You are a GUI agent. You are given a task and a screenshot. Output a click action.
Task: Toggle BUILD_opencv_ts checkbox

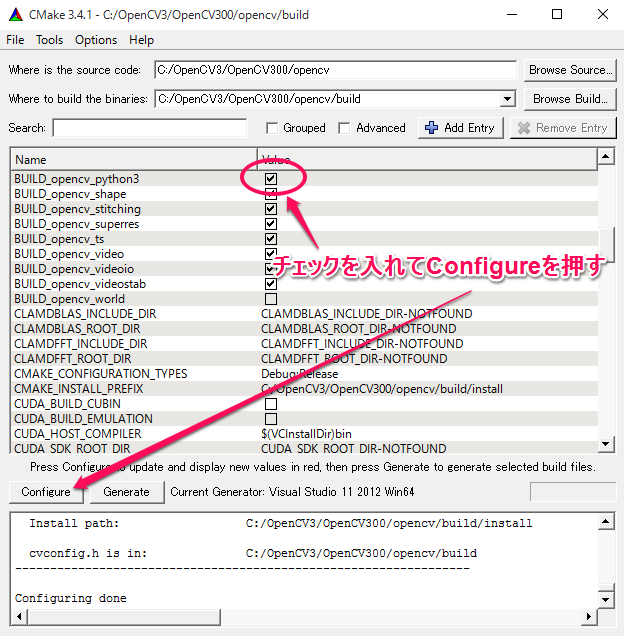(271, 239)
